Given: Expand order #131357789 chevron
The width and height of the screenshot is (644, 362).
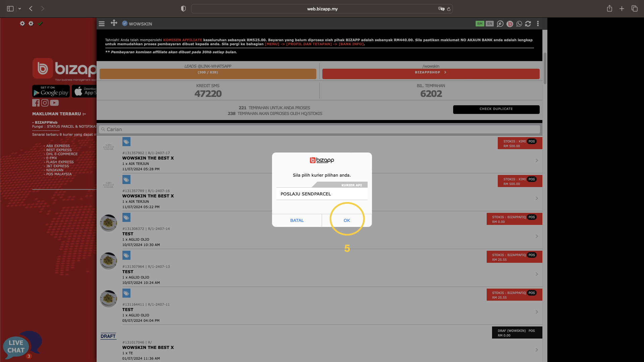Looking at the screenshot, I should [x=537, y=198].
